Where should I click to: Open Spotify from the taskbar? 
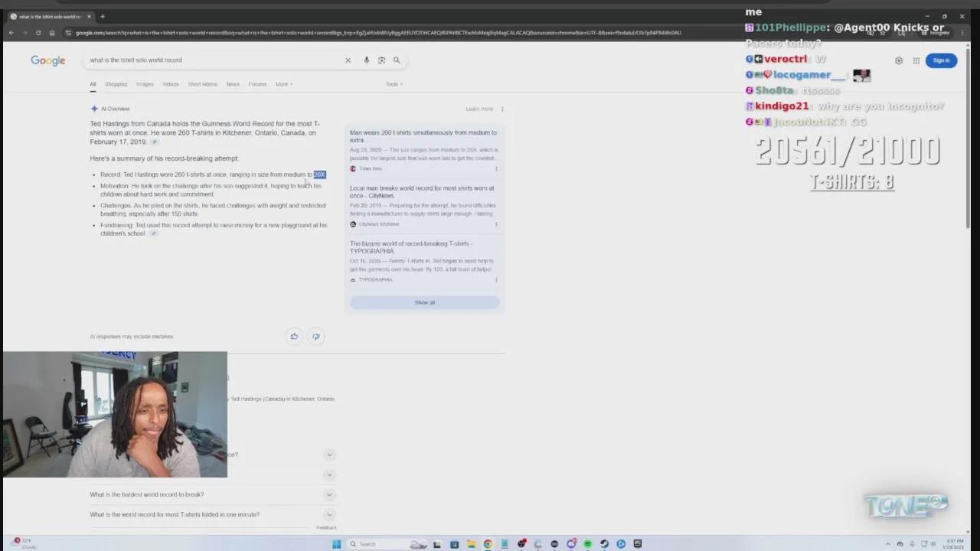587,544
